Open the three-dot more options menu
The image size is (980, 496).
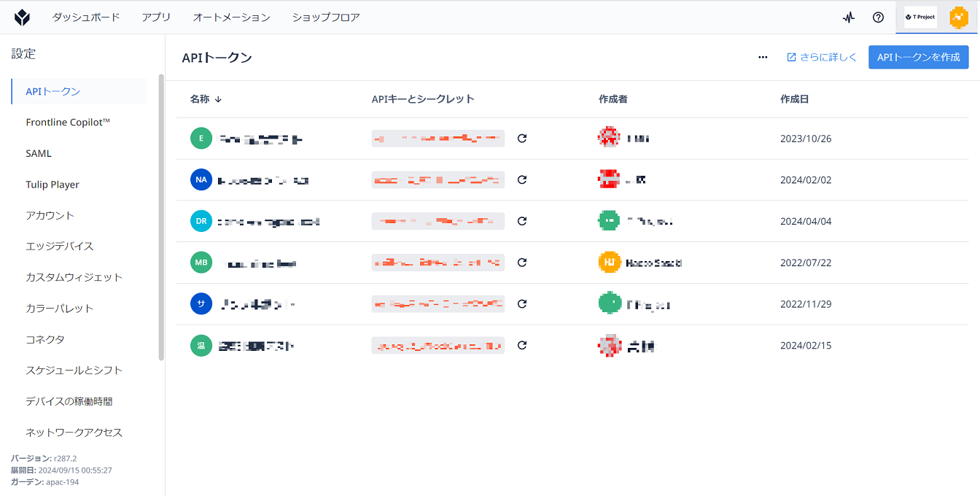(x=763, y=57)
